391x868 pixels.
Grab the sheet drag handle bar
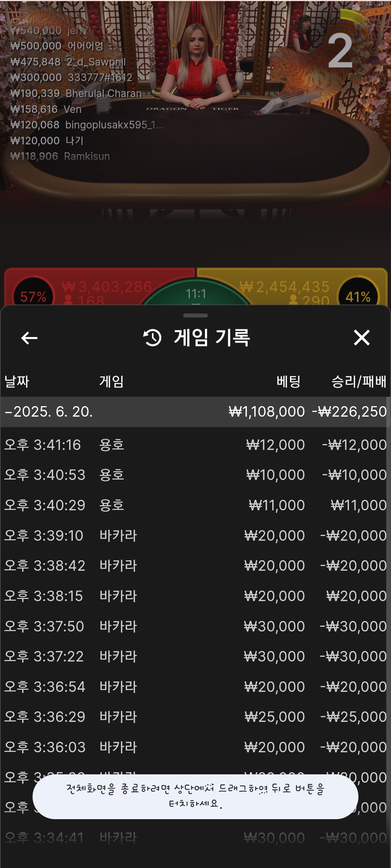point(195,315)
